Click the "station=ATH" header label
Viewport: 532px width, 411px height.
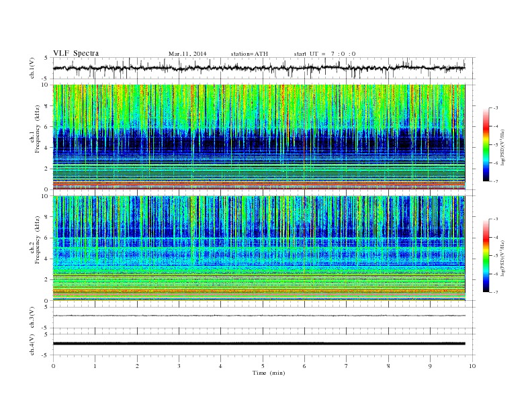pyautogui.click(x=249, y=54)
